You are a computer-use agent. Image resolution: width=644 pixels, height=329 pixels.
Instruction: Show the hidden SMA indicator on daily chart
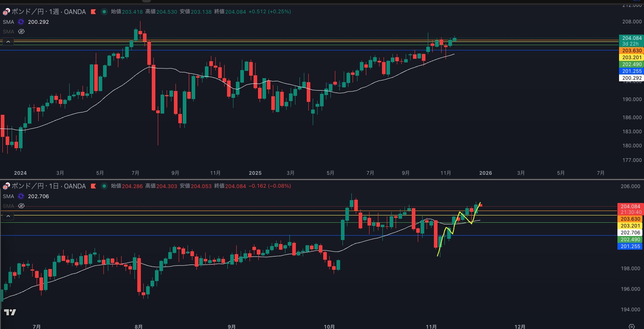[x=21, y=206]
